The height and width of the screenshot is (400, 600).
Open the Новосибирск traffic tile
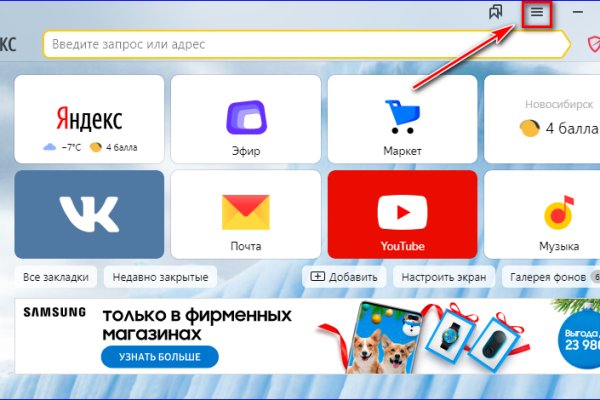click(x=545, y=118)
